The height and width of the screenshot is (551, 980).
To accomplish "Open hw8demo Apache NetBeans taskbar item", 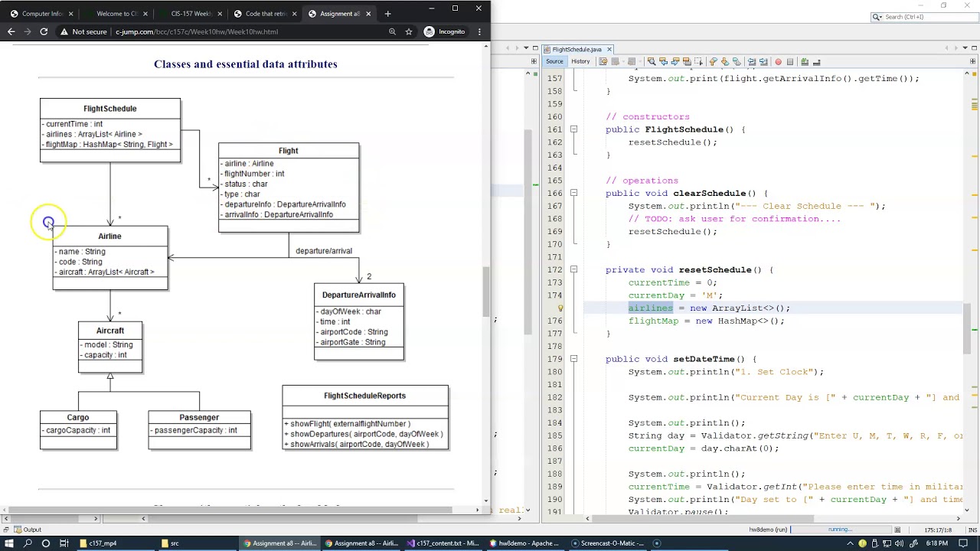I will point(524,543).
